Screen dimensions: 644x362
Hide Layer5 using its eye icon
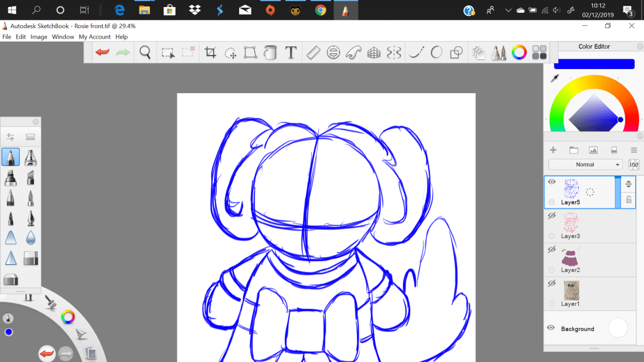tap(551, 182)
